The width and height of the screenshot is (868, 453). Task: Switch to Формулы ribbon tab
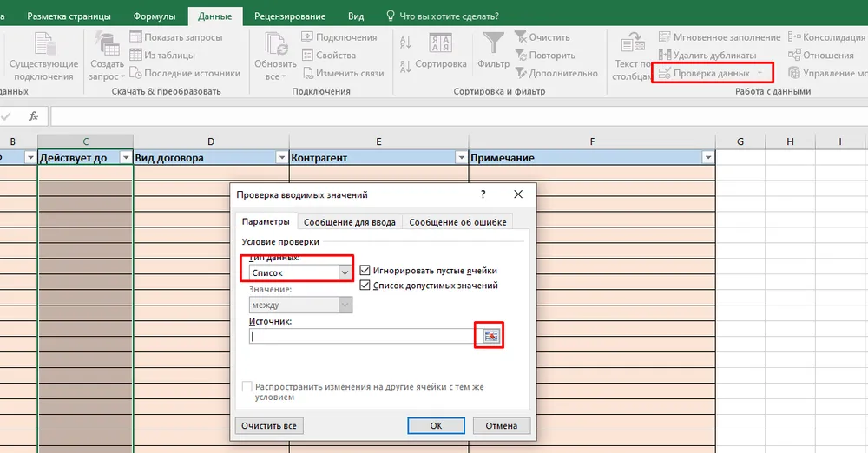click(x=155, y=16)
